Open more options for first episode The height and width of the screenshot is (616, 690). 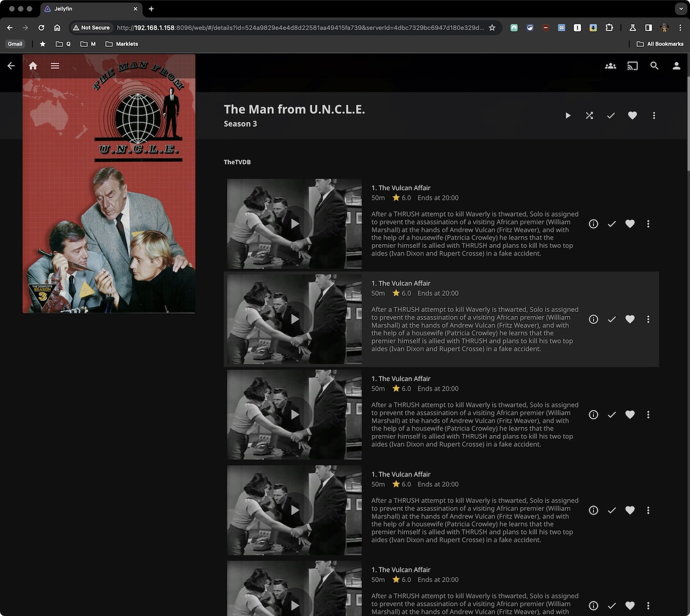tap(648, 224)
